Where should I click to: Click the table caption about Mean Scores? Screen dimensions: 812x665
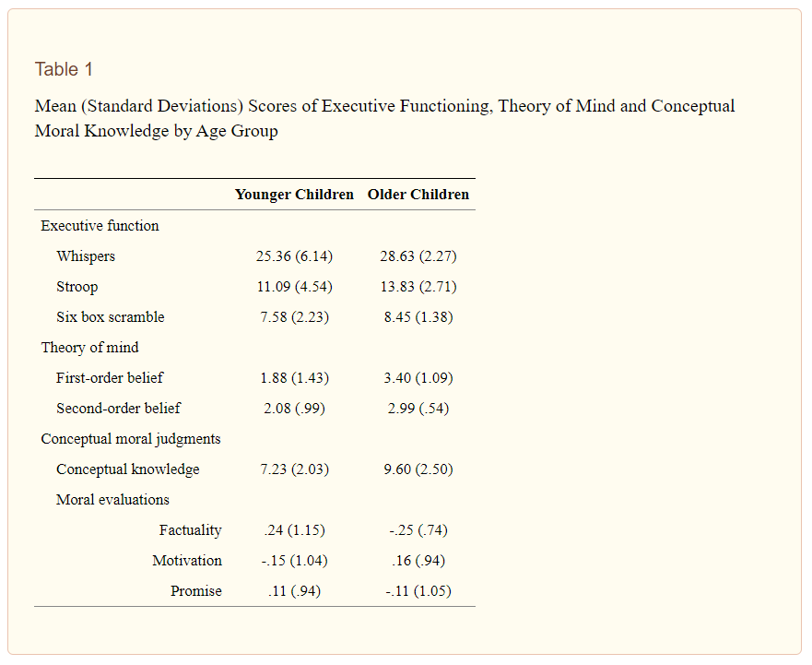pos(384,118)
